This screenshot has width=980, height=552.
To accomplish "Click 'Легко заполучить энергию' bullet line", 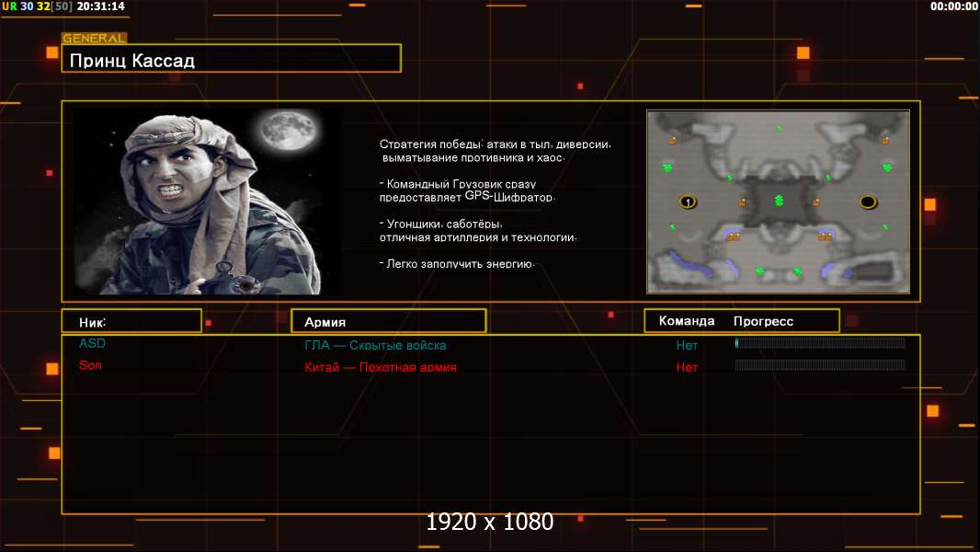I will click(457, 264).
